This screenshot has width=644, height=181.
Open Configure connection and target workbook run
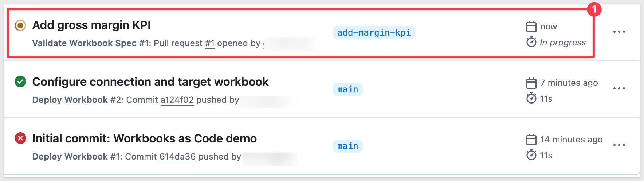150,82
